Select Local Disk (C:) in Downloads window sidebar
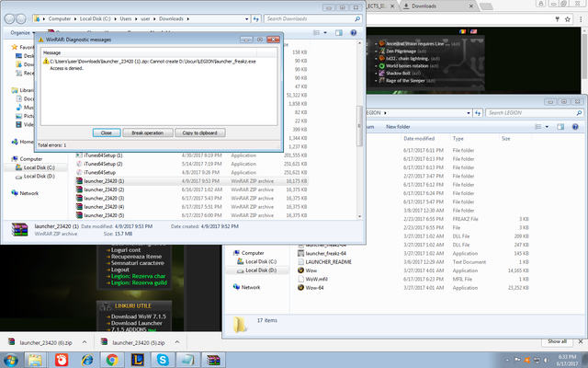Image resolution: width=588 pixels, height=368 pixels. (x=39, y=167)
